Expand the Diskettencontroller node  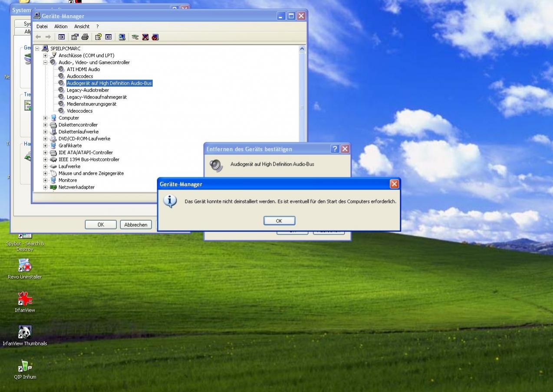45,125
